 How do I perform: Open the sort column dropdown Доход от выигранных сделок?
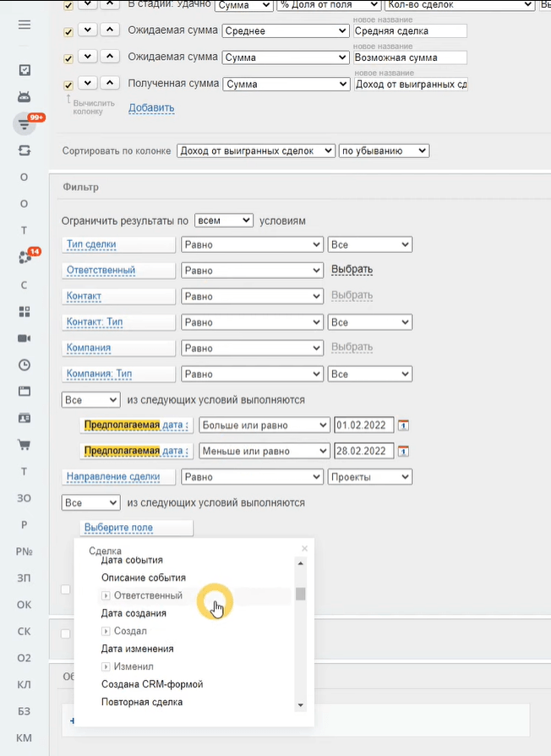[256, 151]
